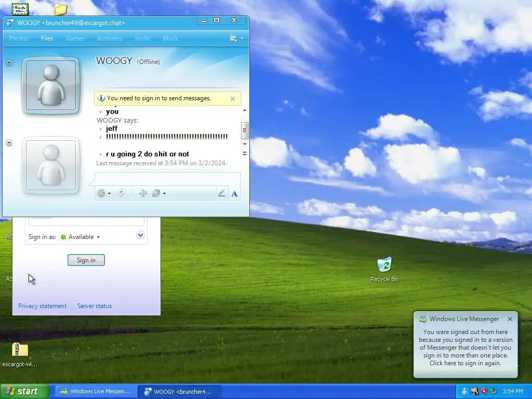Expand the show menu dropdown arrow
This screenshot has width=532, height=399.
(x=242, y=38)
